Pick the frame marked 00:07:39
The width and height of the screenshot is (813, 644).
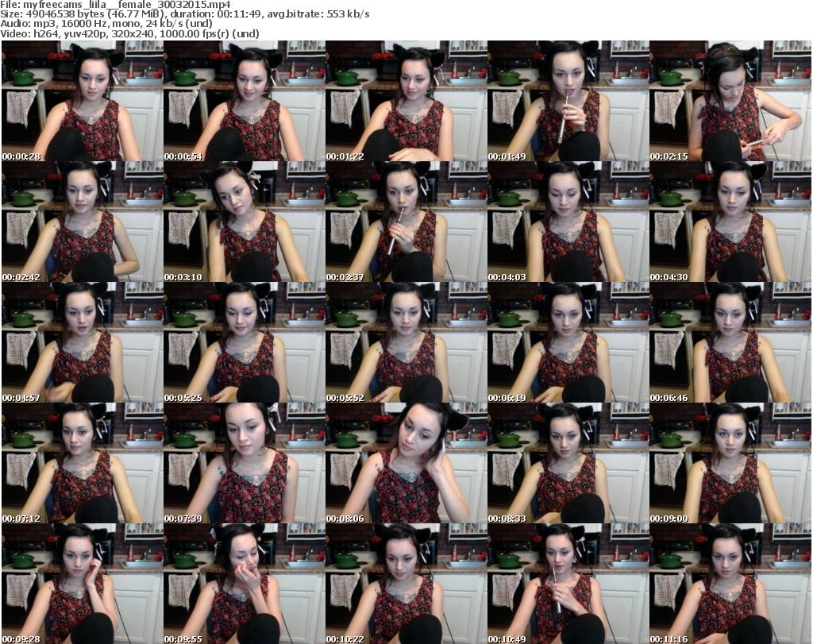pyautogui.click(x=245, y=463)
